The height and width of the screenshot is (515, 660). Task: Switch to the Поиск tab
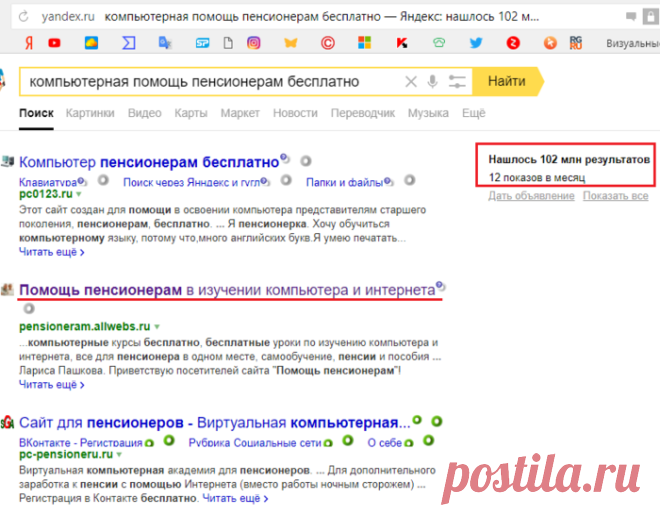[36, 113]
